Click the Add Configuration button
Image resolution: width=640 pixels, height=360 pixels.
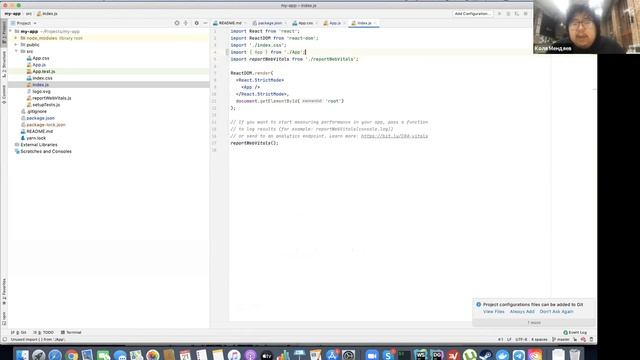coord(472,14)
